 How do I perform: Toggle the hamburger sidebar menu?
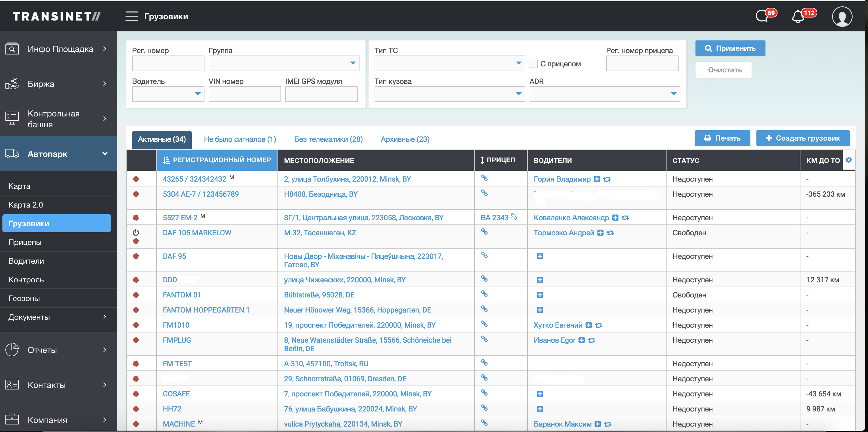click(132, 16)
